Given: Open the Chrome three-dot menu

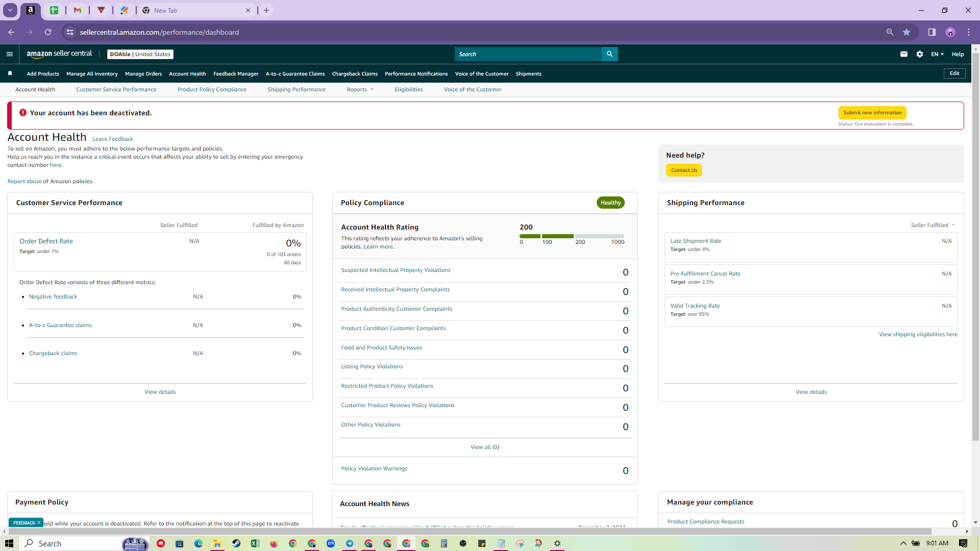Looking at the screenshot, I should point(968,32).
